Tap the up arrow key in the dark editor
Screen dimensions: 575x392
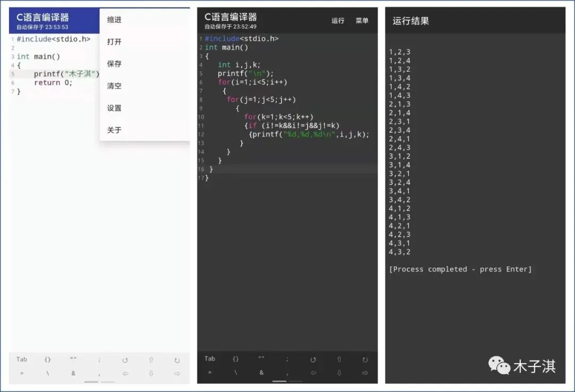[x=339, y=360]
